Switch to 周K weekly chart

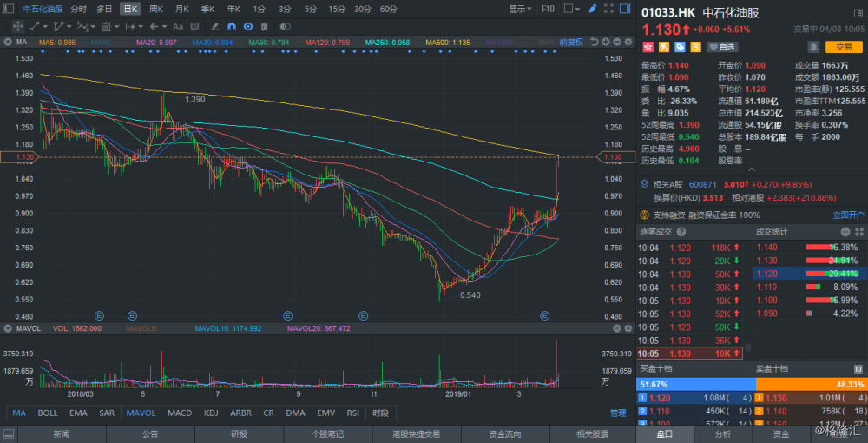157,9
